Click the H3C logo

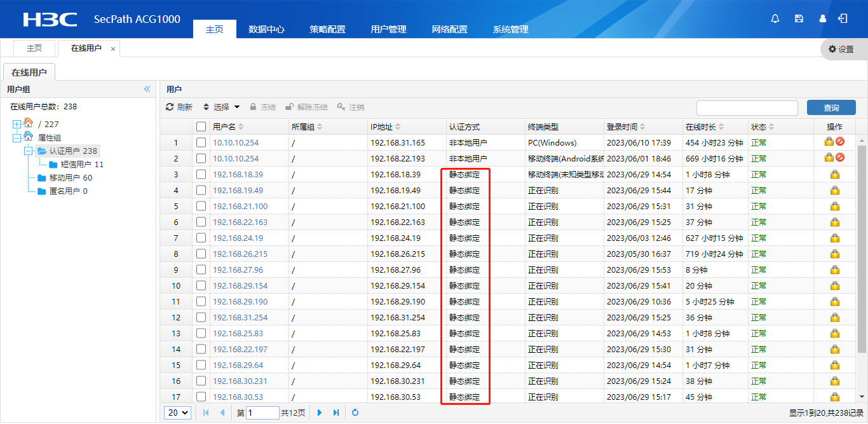tap(50, 20)
